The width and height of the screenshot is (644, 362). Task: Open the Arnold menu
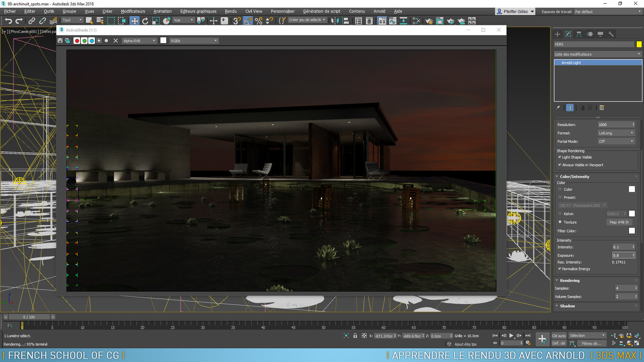pos(379,11)
